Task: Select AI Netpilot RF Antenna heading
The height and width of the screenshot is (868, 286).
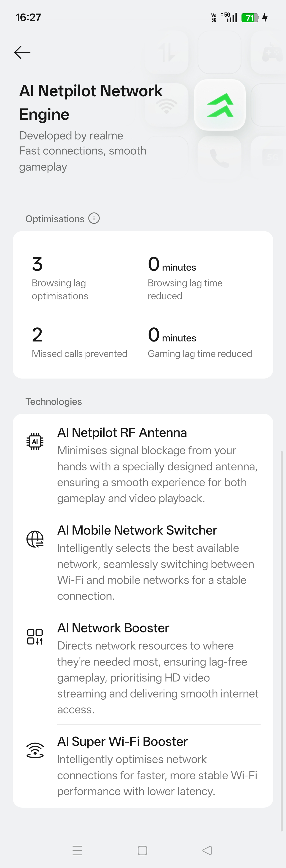Action: 122,433
